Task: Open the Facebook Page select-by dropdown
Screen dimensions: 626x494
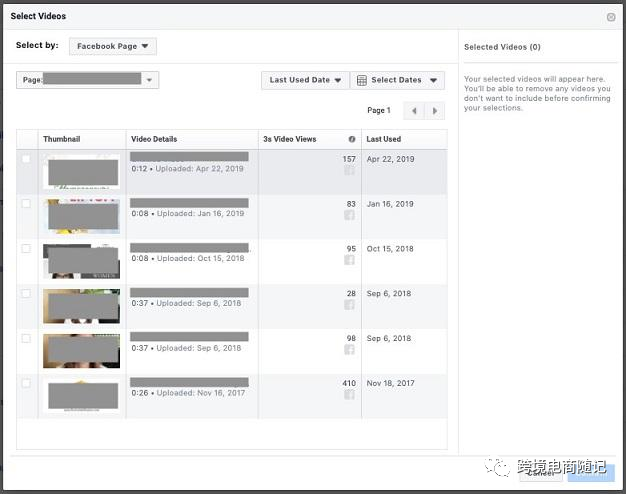Action: 113,46
